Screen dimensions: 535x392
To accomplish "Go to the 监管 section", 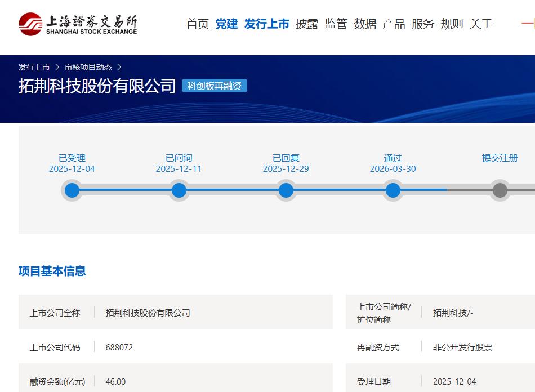I will click(336, 24).
